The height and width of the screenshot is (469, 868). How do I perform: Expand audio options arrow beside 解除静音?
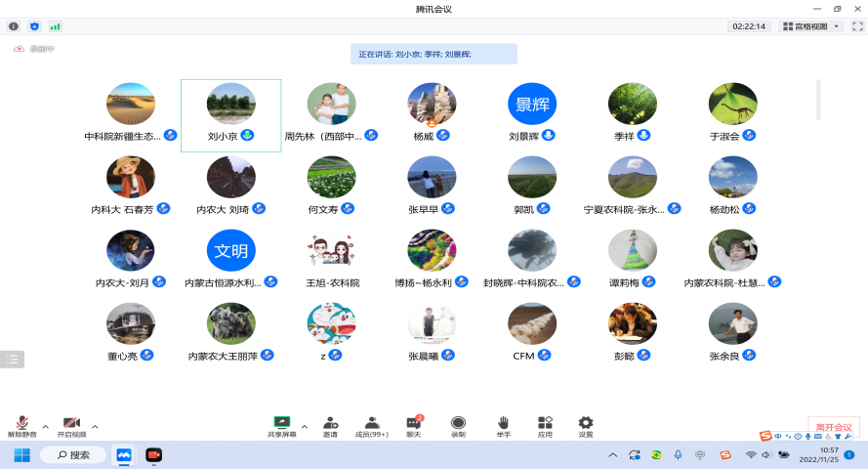(45, 426)
